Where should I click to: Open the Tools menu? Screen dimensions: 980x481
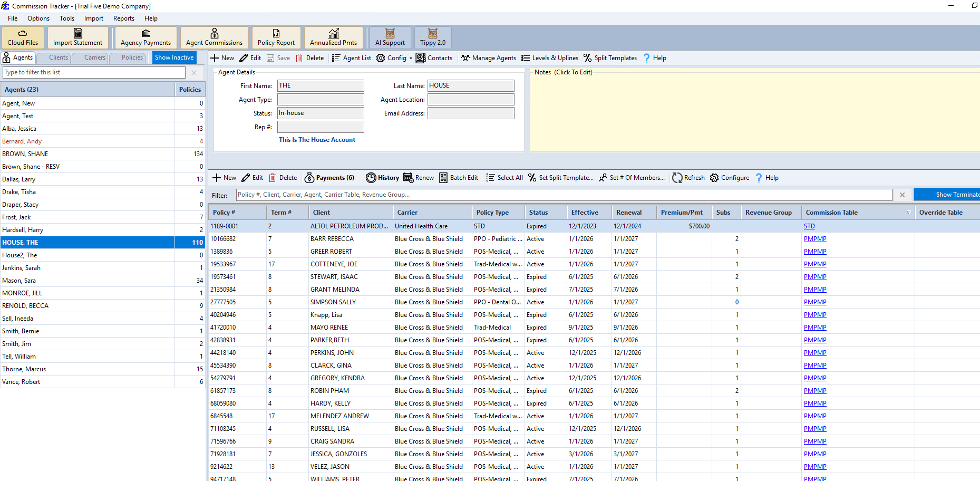tap(67, 18)
